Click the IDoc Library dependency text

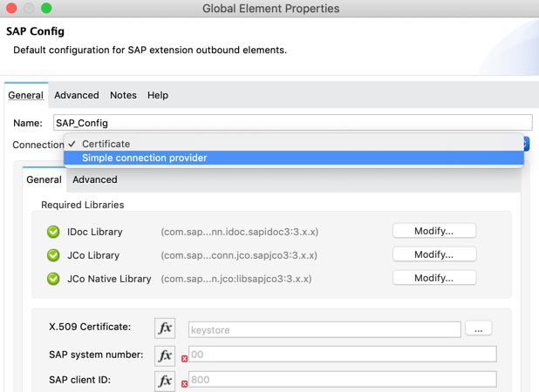[x=240, y=232]
